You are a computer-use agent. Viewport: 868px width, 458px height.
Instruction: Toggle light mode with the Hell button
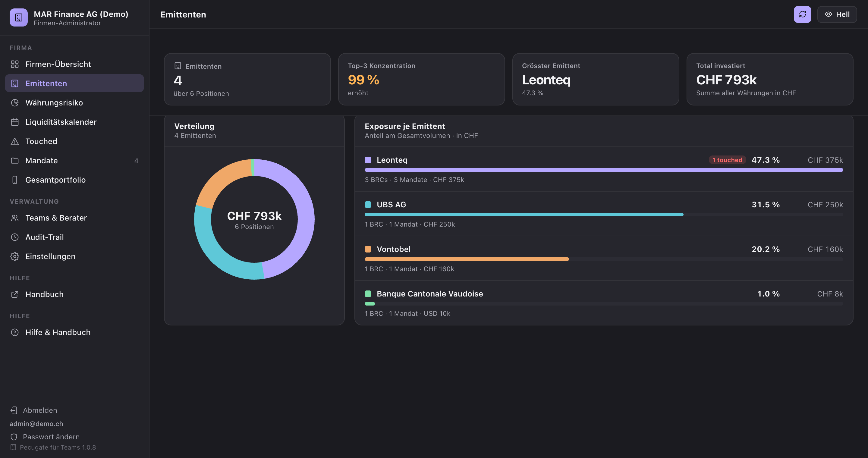tap(837, 14)
